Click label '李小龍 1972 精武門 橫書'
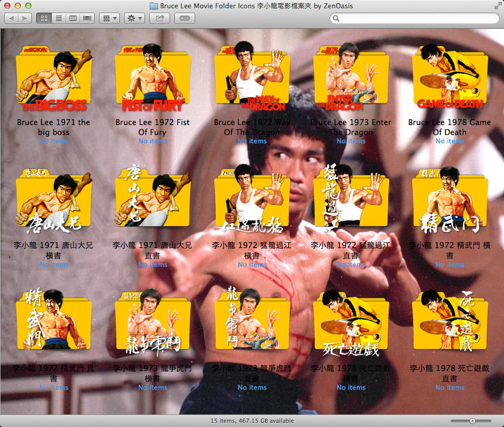 point(450,250)
